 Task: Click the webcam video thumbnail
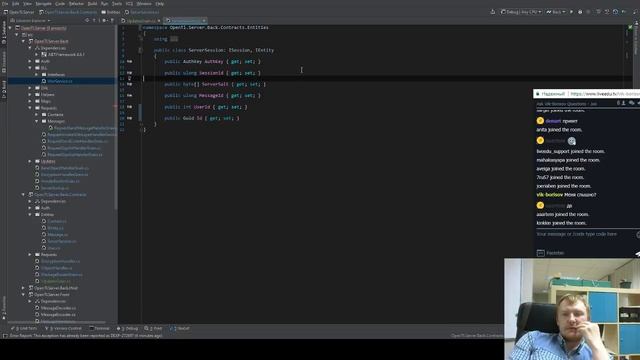[x=572, y=309]
